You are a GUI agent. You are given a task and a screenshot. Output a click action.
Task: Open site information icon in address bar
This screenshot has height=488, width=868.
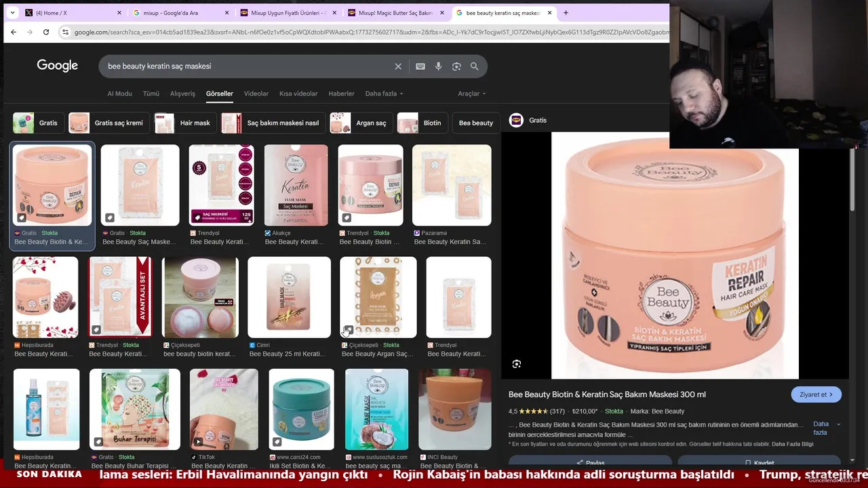(x=65, y=32)
